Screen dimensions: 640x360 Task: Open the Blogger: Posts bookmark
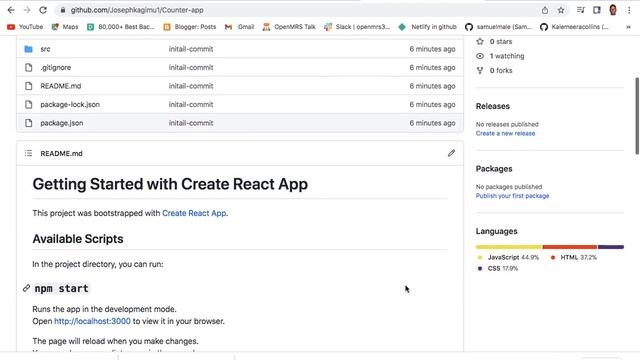189,27
